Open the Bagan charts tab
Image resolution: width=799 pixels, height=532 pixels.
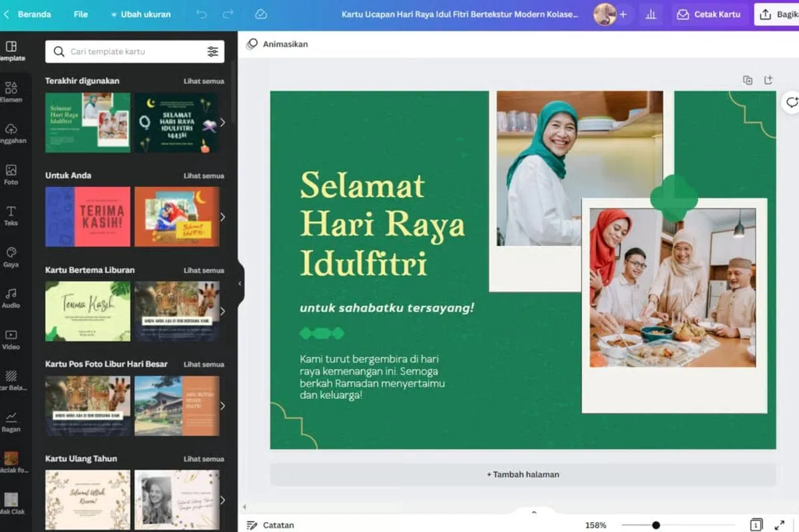(11, 421)
